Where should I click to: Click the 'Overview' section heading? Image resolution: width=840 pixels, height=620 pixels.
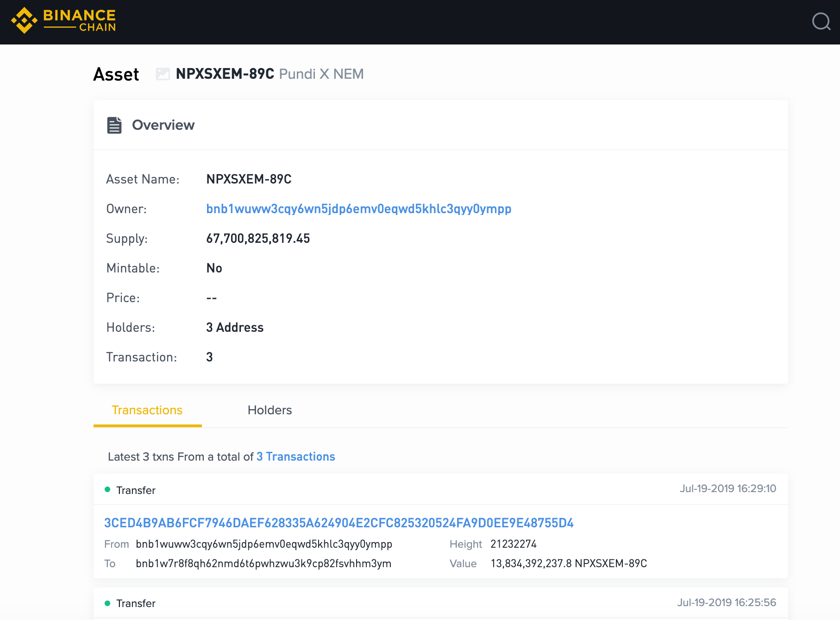pyautogui.click(x=163, y=125)
